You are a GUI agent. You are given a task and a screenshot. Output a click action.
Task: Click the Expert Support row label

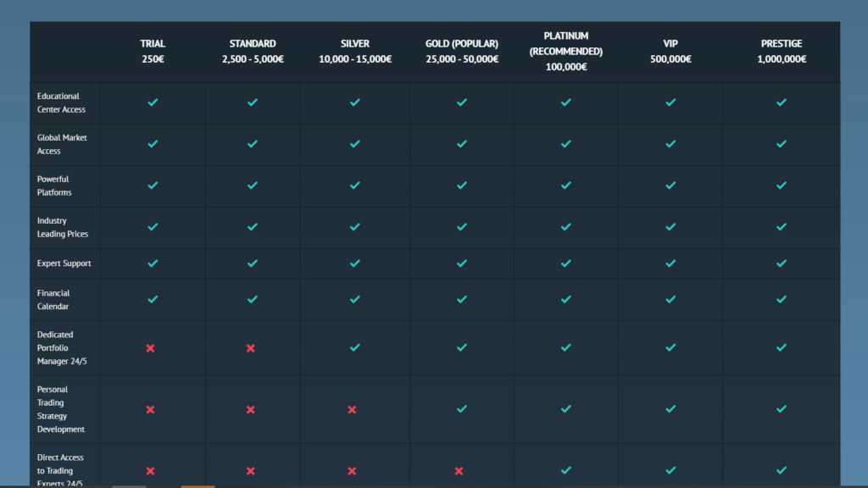coord(64,263)
